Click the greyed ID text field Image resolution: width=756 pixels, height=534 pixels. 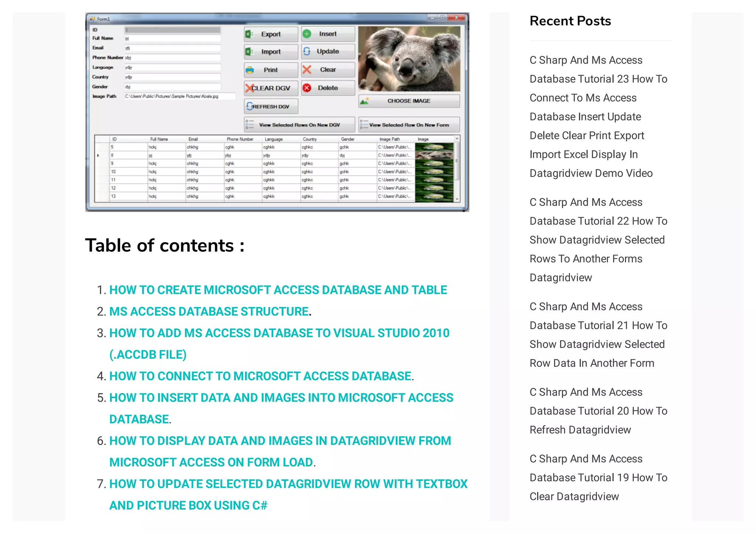[x=172, y=30]
